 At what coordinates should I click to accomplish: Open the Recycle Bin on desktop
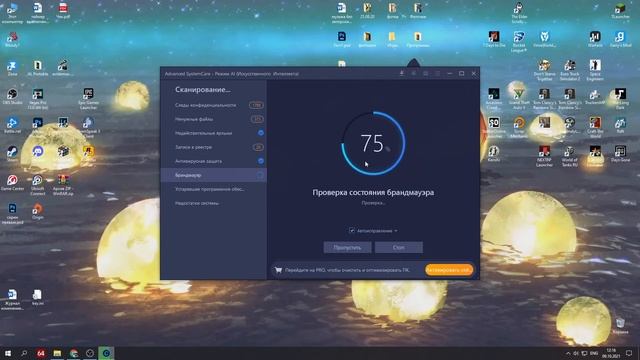[620, 326]
